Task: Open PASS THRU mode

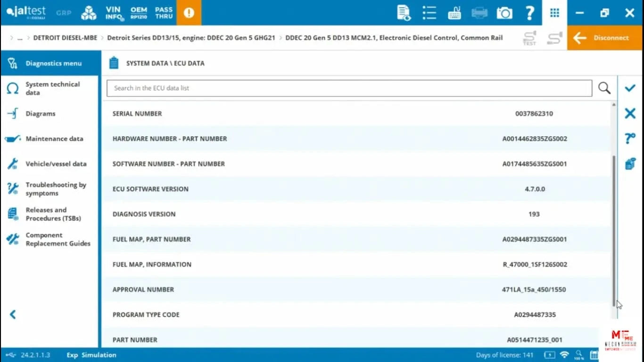Action: pyautogui.click(x=164, y=13)
